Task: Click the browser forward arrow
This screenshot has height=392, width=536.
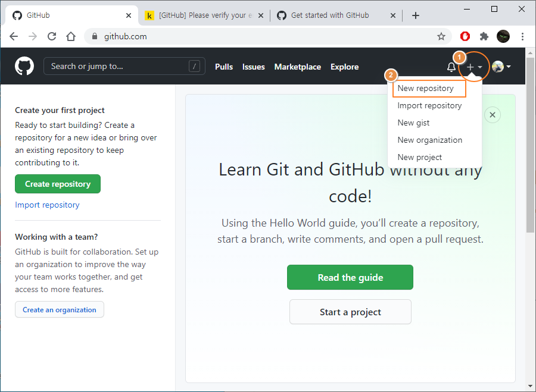Action: 33,36
